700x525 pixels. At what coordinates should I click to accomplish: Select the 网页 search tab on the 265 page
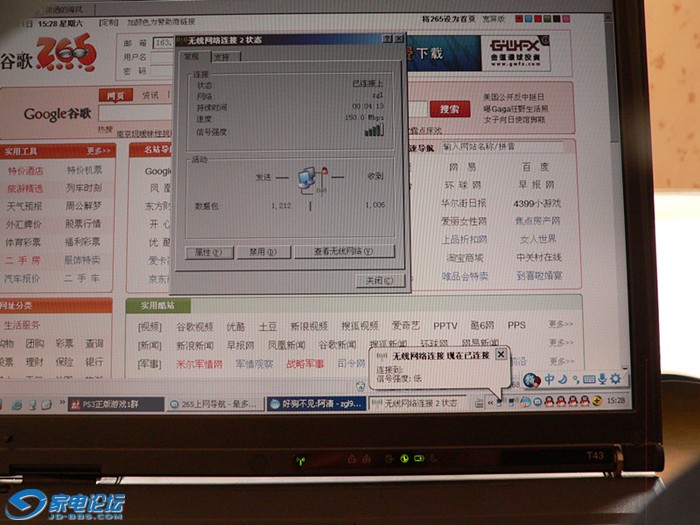click(x=116, y=95)
